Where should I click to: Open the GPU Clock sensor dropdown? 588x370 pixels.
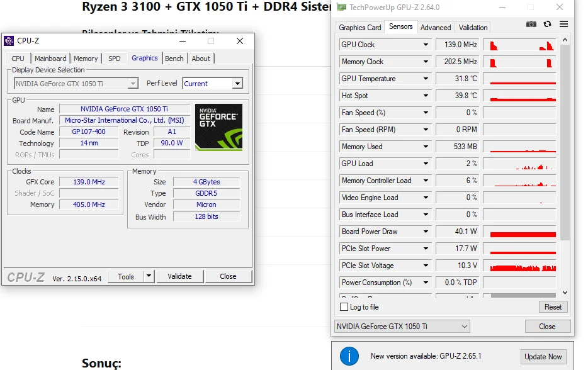(426, 45)
